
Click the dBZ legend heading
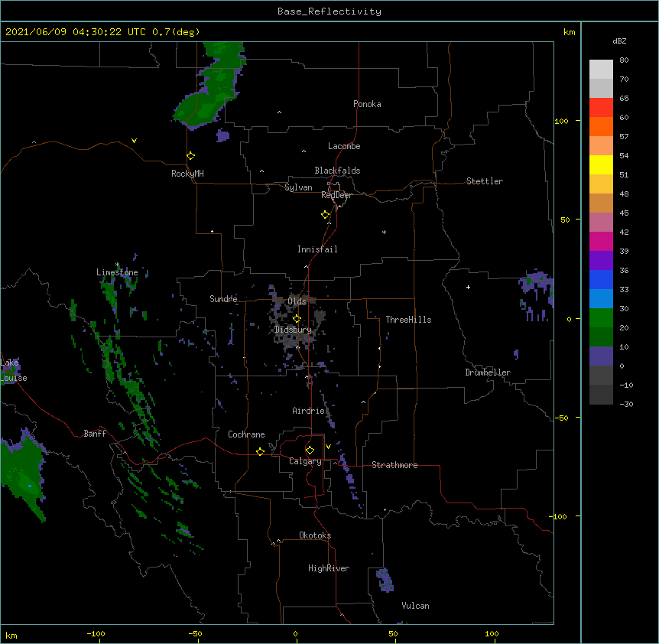pyautogui.click(x=619, y=41)
